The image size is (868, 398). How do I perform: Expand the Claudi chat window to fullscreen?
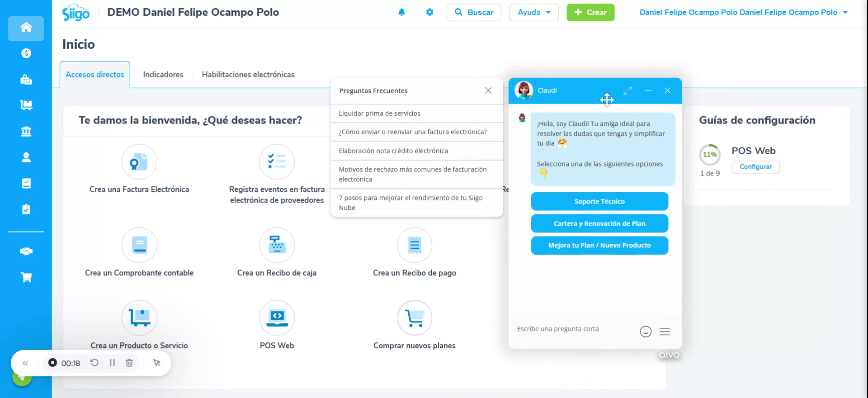(627, 91)
